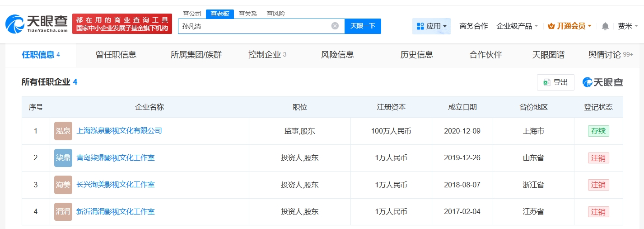The width and height of the screenshot is (644, 229).
Task: Click the 天眼查 watermark logo beside export
Action: click(x=603, y=82)
